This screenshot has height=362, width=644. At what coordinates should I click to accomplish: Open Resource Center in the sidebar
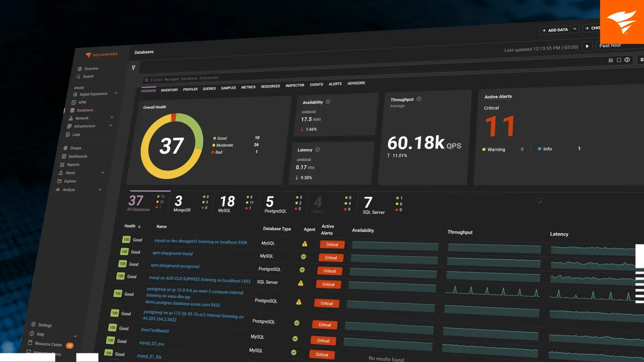tap(45, 344)
